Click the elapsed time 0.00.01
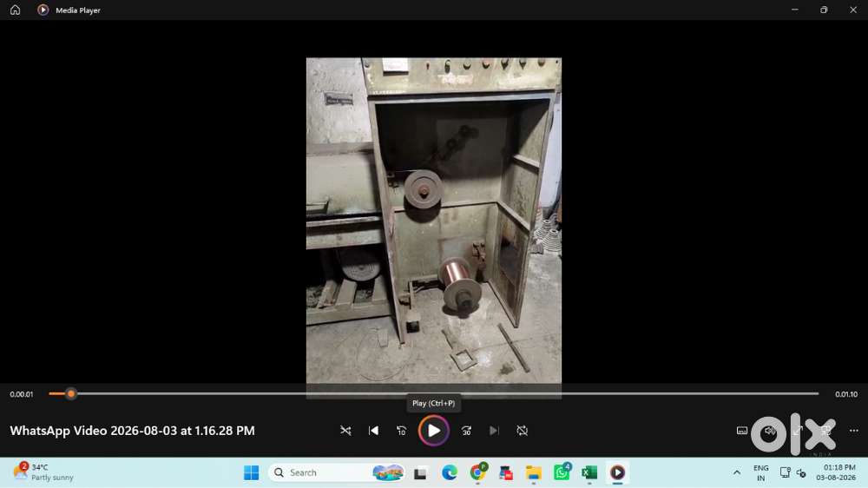Image resolution: width=868 pixels, height=488 pixels. tap(22, 394)
